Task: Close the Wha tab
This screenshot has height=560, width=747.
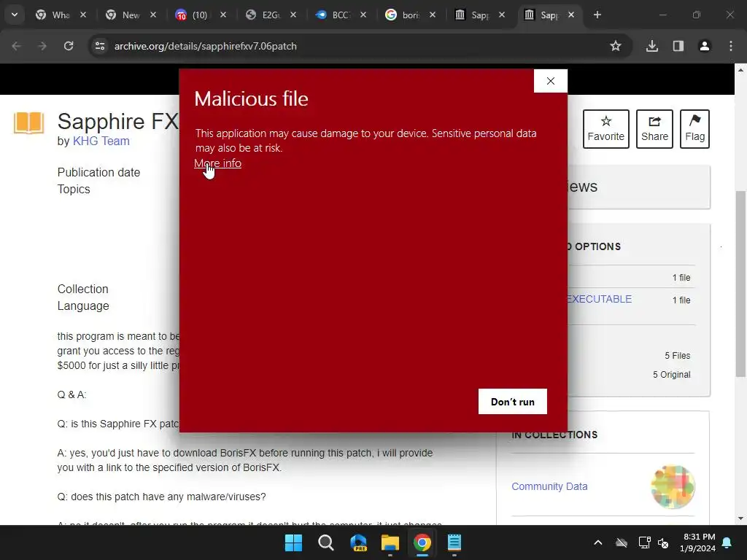Action: tap(83, 15)
